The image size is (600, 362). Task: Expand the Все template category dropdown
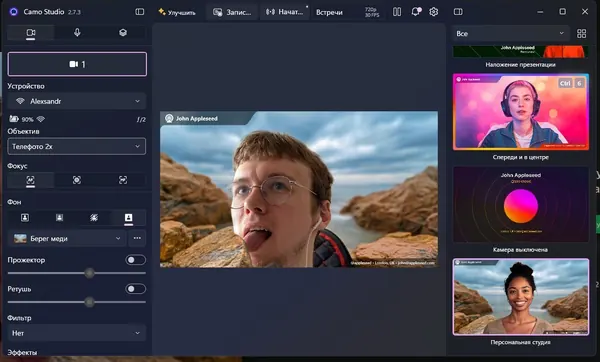click(x=510, y=33)
